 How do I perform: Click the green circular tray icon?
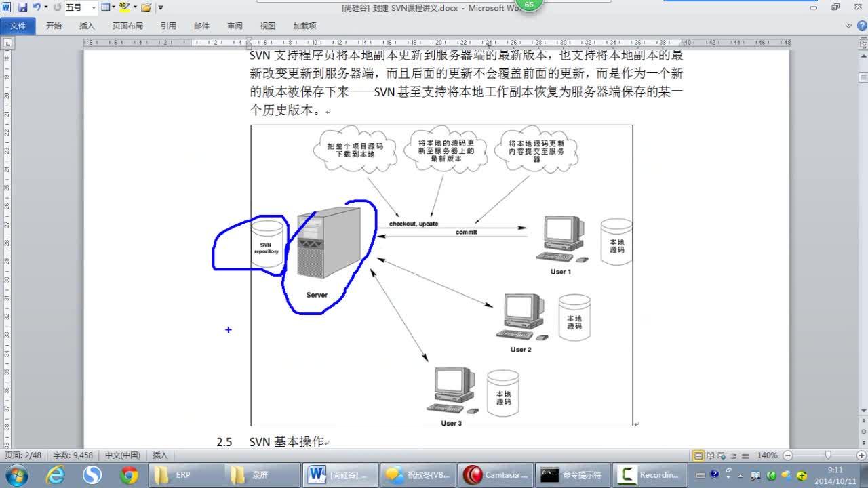[x=771, y=474]
